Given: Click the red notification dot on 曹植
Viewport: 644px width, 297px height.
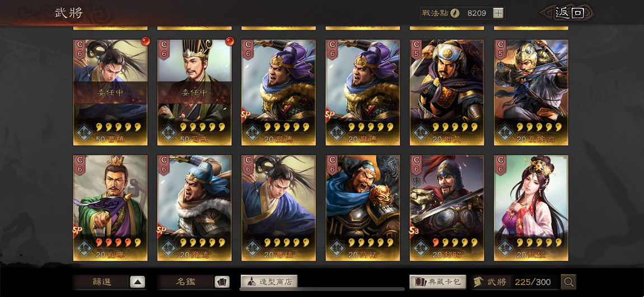Looking at the screenshot, I should (x=146, y=41).
